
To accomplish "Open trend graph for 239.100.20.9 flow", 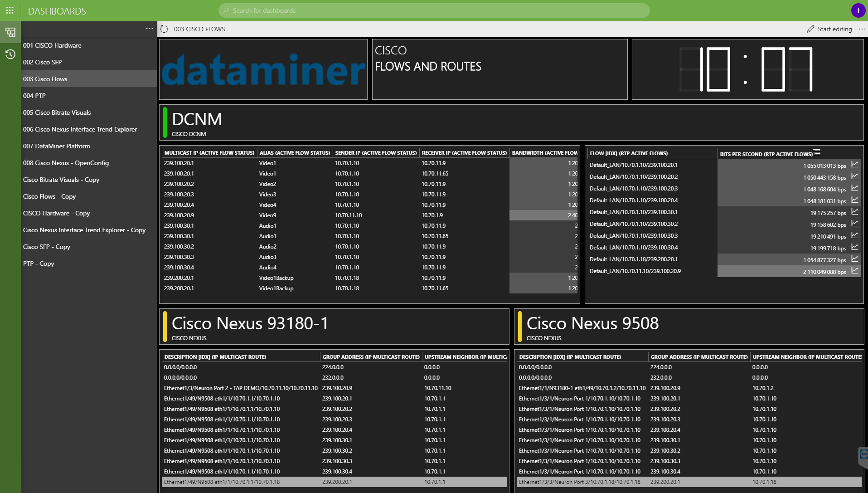I will (x=854, y=271).
